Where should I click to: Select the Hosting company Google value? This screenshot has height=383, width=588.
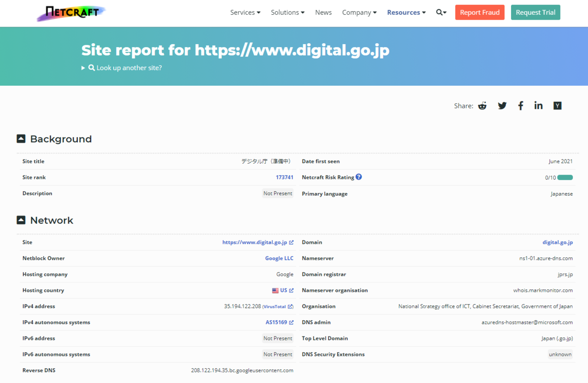point(285,274)
